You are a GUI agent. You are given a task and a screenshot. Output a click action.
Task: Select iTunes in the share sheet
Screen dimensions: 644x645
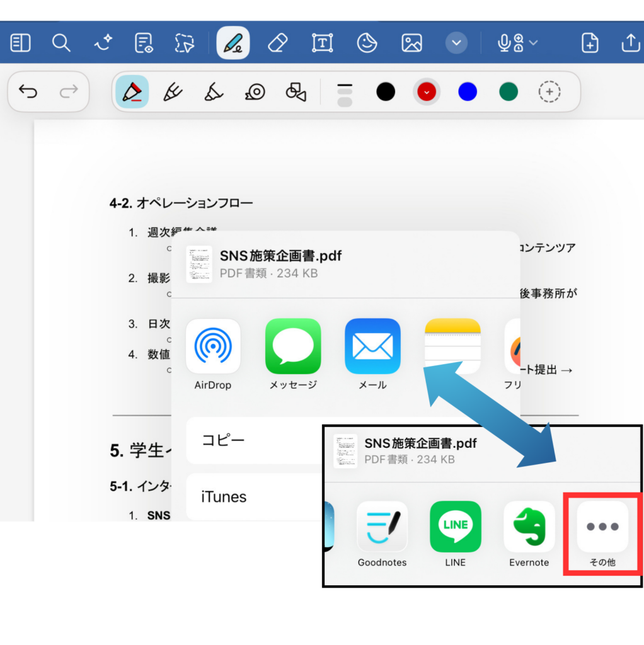click(252, 496)
